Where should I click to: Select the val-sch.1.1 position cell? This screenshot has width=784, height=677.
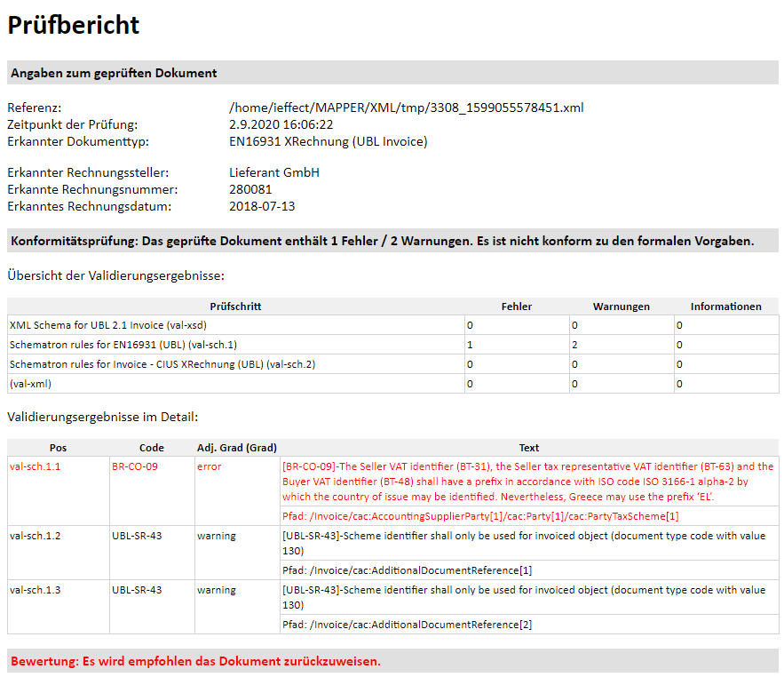click(x=35, y=466)
